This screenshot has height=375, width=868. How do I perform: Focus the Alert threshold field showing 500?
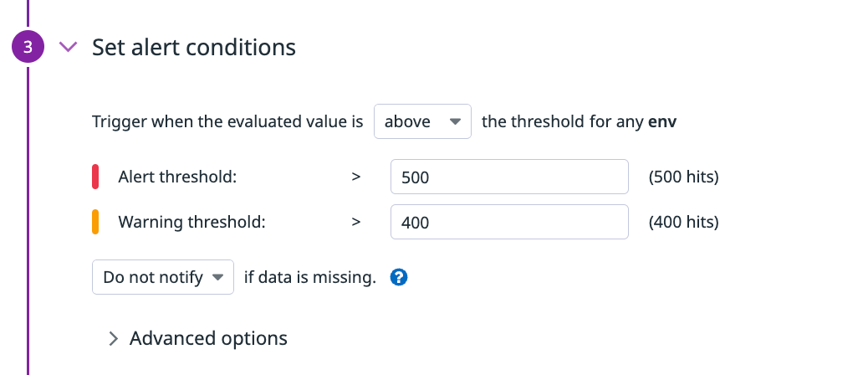(x=509, y=177)
